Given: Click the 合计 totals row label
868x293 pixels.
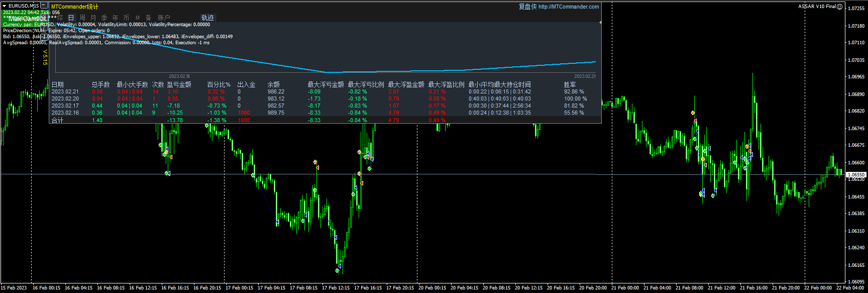Looking at the screenshot, I should 58,120.
